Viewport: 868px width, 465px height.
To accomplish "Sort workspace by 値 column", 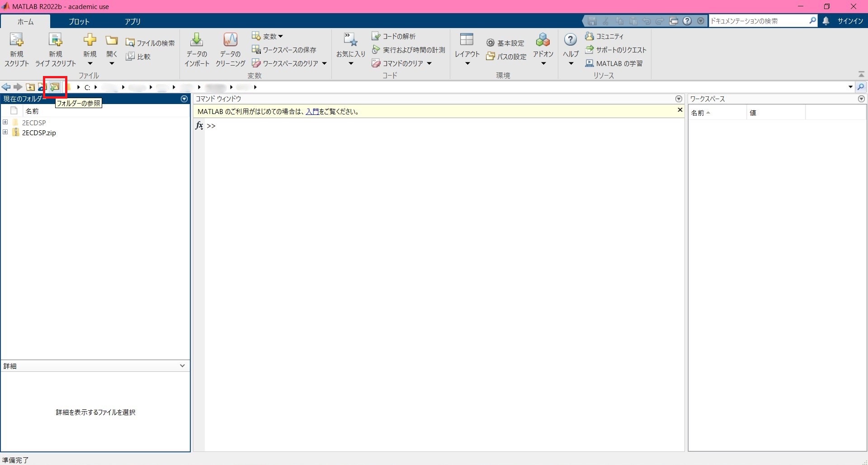I will (753, 113).
